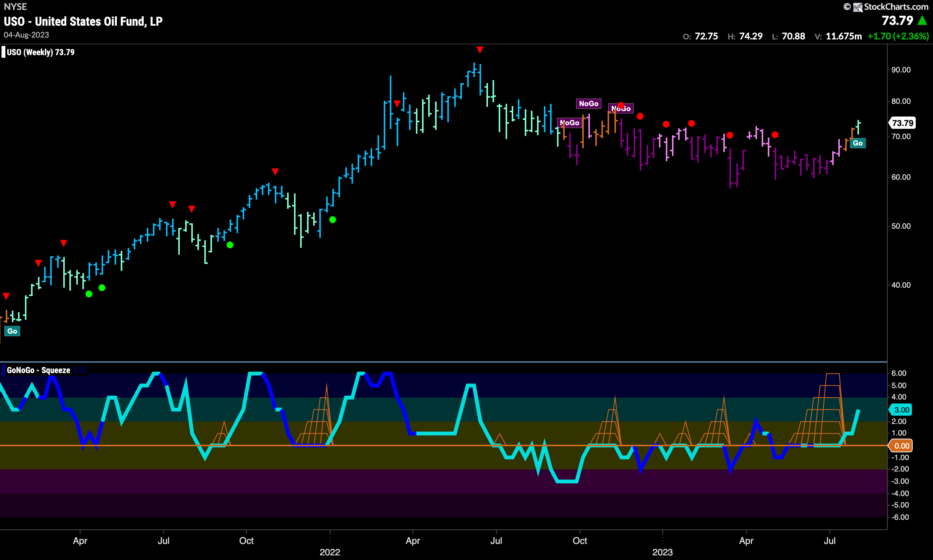Image resolution: width=933 pixels, height=560 pixels.
Task: Click the red triangle above the June 2022 peak
Action: tap(480, 50)
